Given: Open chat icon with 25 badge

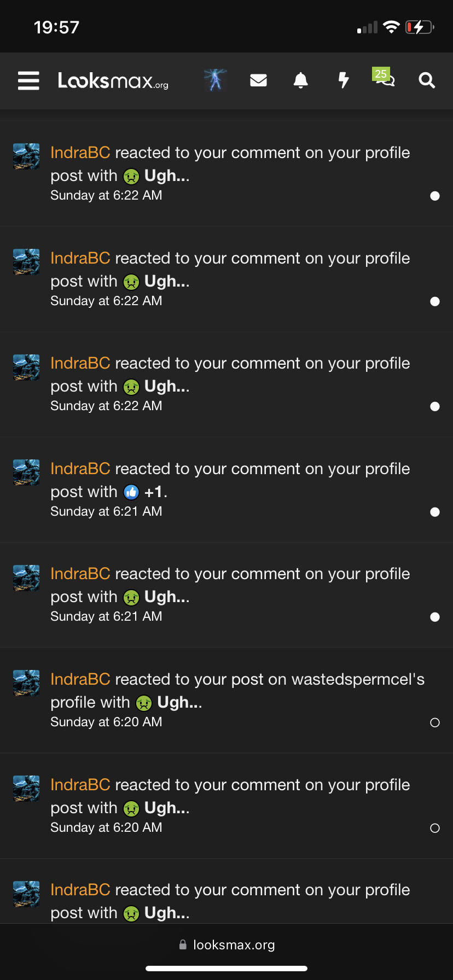Looking at the screenshot, I should click(385, 80).
